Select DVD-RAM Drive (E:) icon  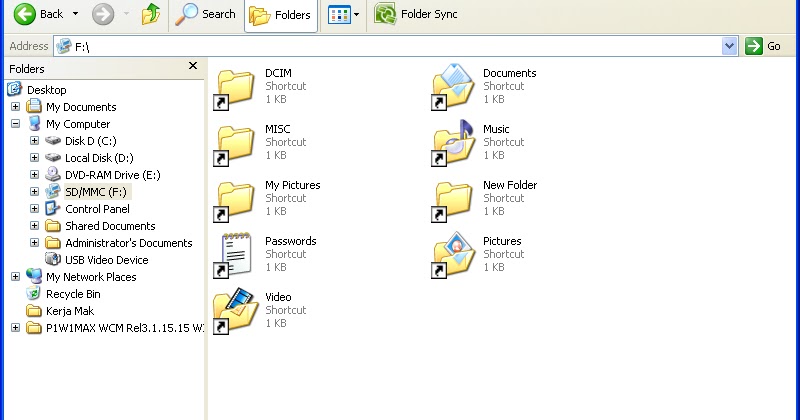pos(53,175)
